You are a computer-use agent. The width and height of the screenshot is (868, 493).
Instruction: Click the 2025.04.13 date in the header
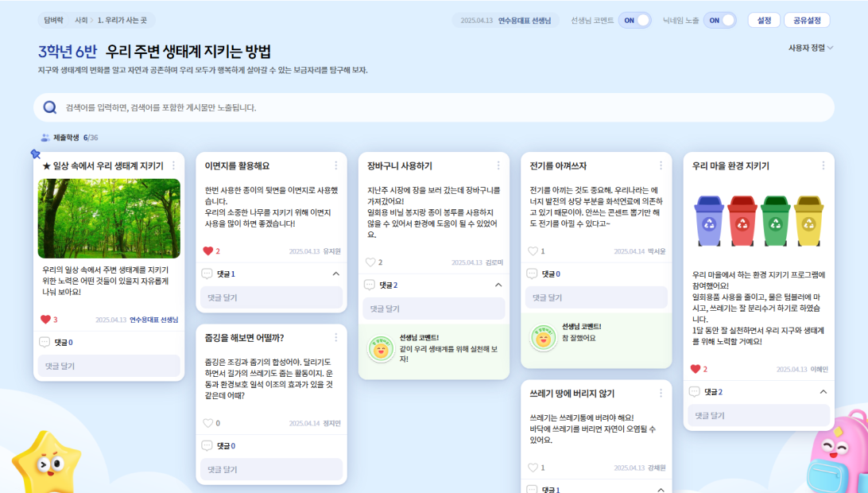coord(477,21)
